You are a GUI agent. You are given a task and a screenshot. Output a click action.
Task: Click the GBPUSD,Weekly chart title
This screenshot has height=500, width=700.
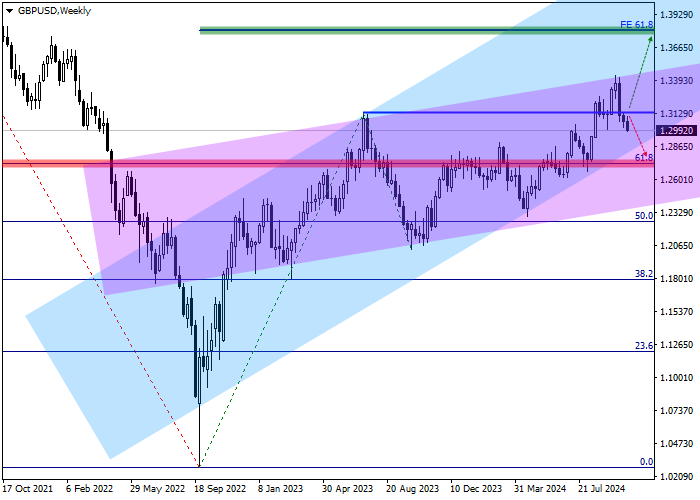pyautogui.click(x=54, y=11)
